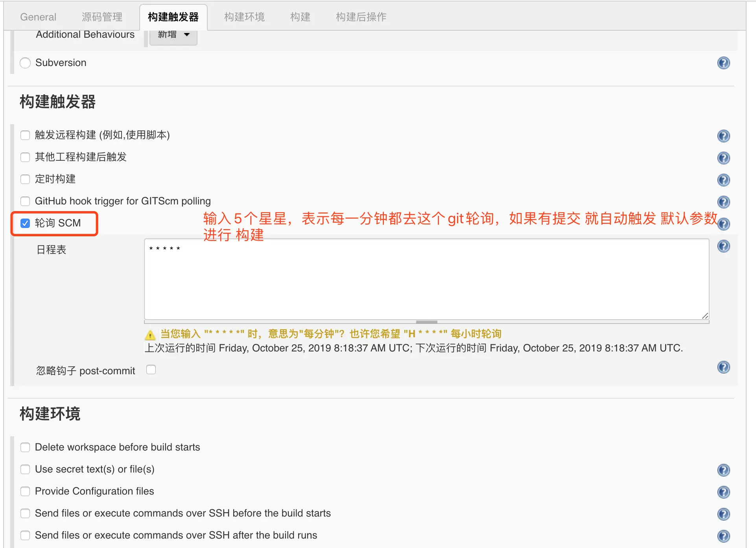Viewport: 756px width, 548px height.
Task: Click help icon beside 定时构建
Action: click(x=723, y=180)
